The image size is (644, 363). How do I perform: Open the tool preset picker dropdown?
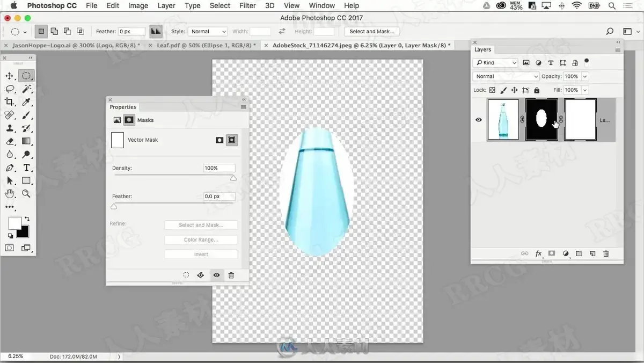(19, 32)
